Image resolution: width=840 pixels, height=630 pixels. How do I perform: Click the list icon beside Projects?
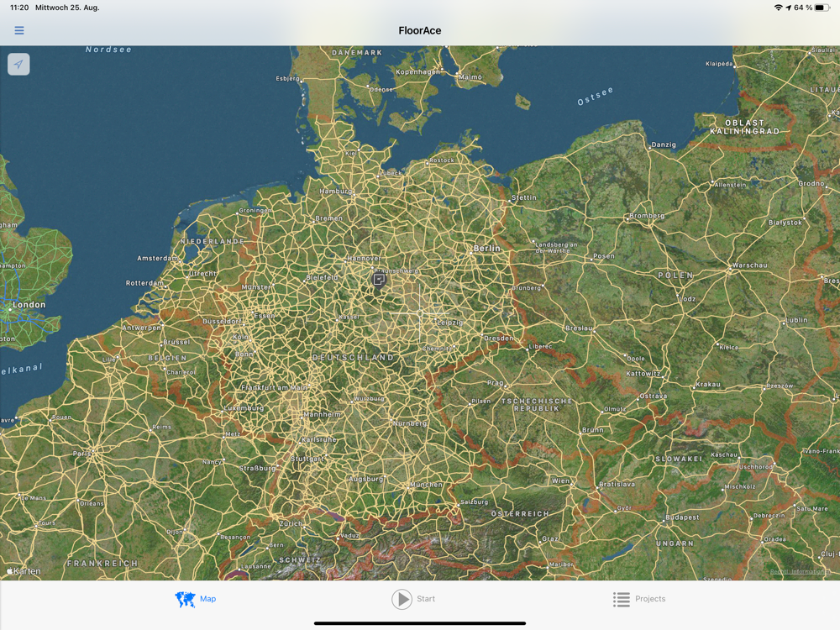click(622, 599)
